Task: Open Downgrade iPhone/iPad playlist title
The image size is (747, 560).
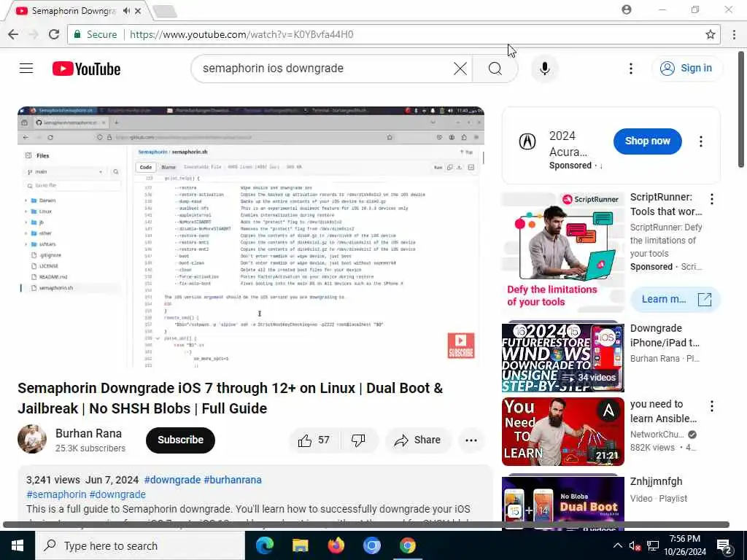Action: [x=665, y=335]
